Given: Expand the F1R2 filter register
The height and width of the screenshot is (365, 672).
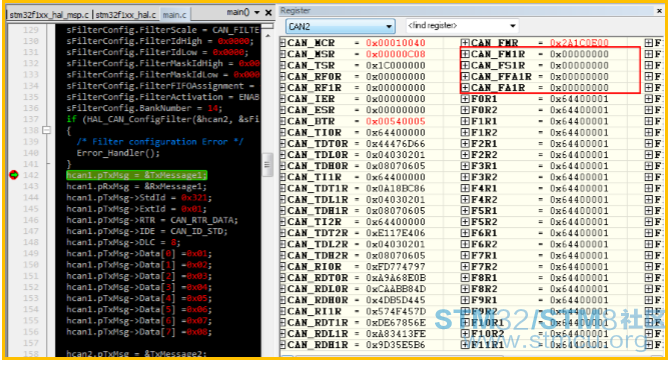Looking at the screenshot, I should click(465, 132).
